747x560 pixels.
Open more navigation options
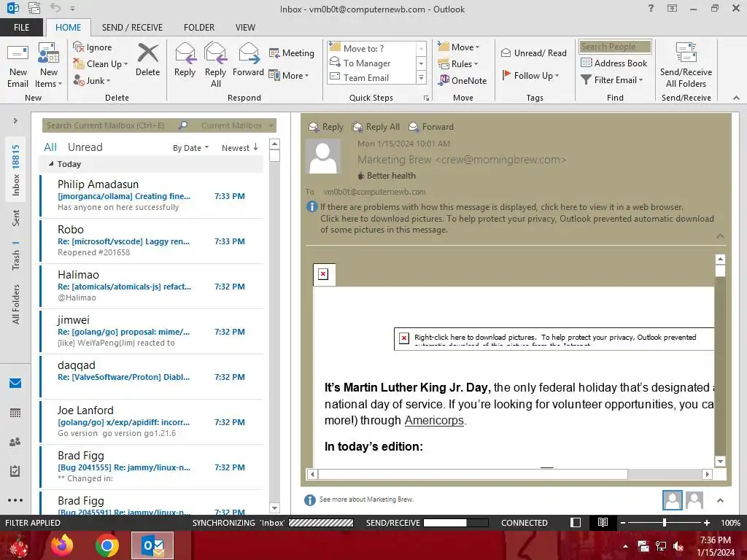point(15,500)
